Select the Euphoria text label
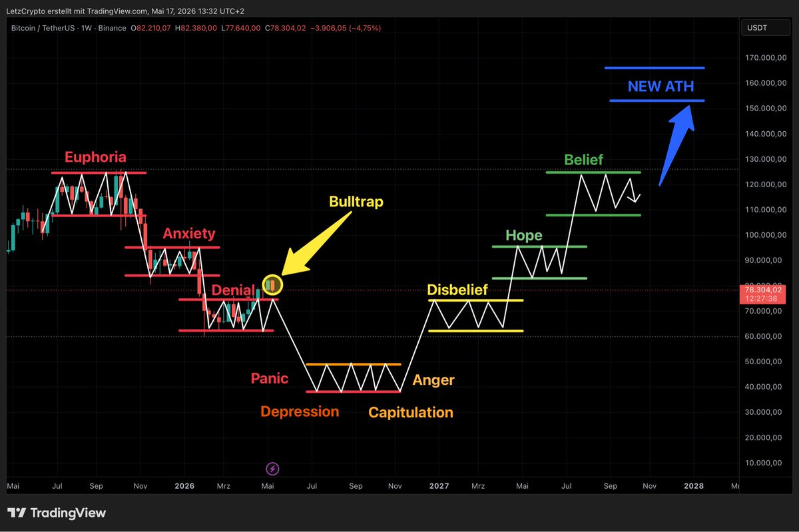 (x=95, y=158)
